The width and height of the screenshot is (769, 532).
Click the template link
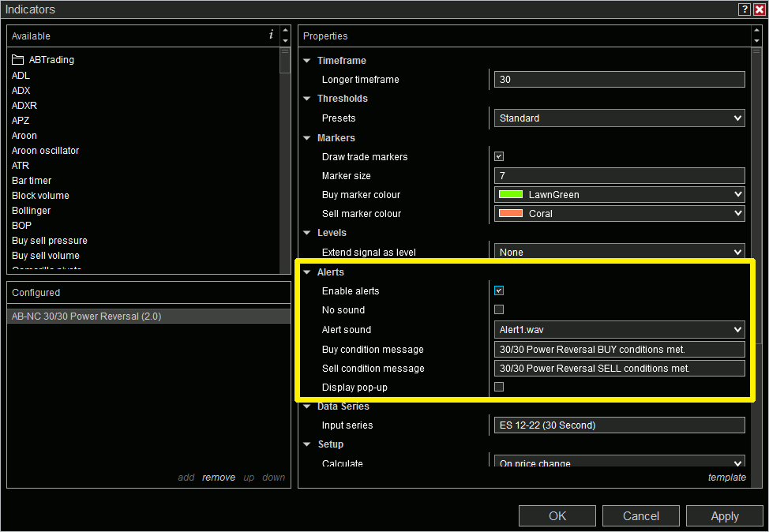(726, 477)
